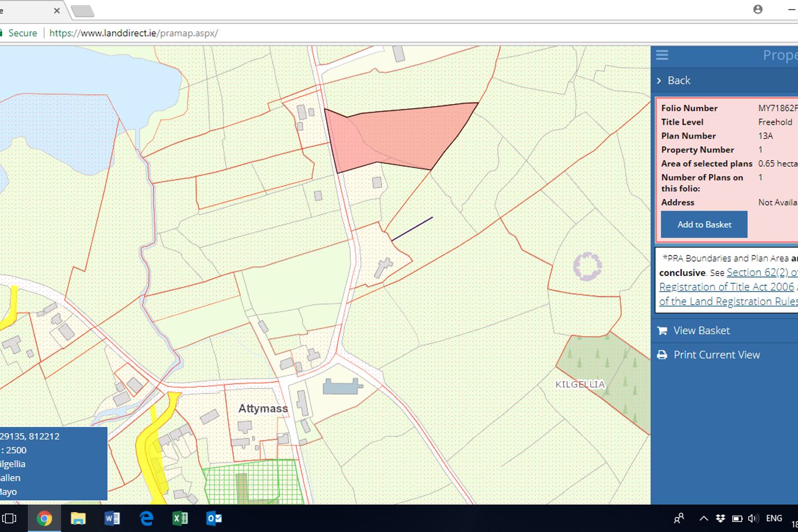Expand hidden icons in the system tray
This screenshot has height=532, width=798.
(x=703, y=518)
